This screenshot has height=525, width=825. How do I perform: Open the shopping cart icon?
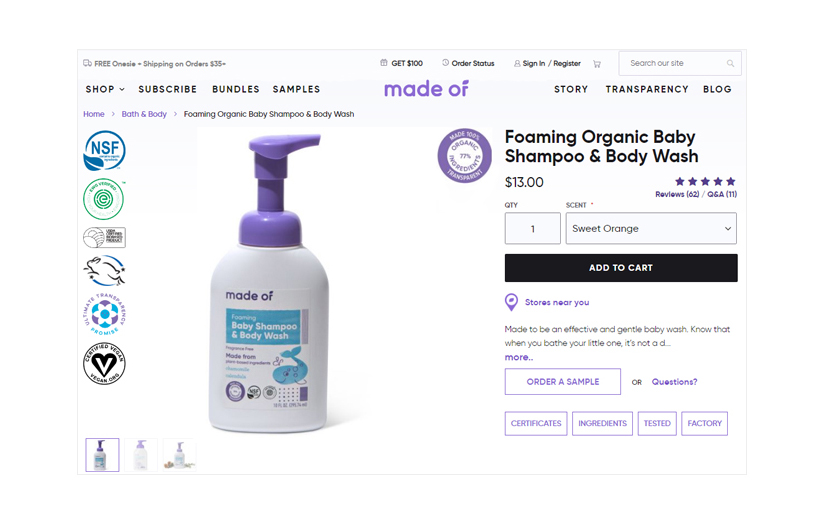coord(597,64)
